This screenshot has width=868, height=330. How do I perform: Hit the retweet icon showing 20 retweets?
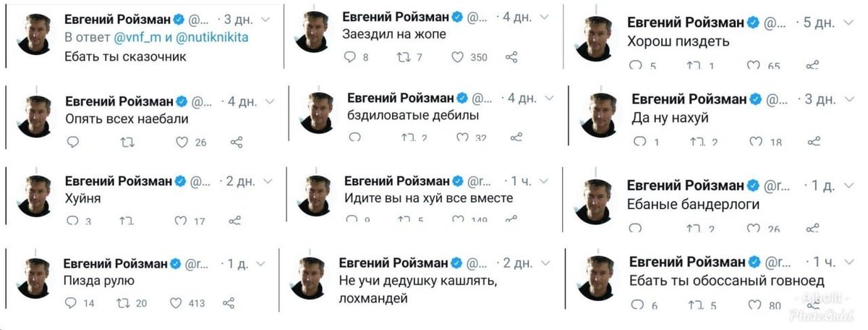(123, 303)
